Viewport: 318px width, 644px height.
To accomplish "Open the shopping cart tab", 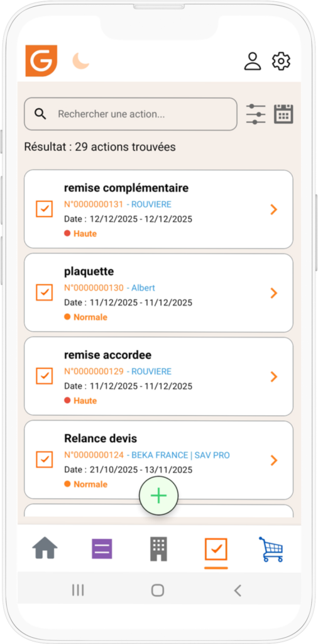I will 271,549.
